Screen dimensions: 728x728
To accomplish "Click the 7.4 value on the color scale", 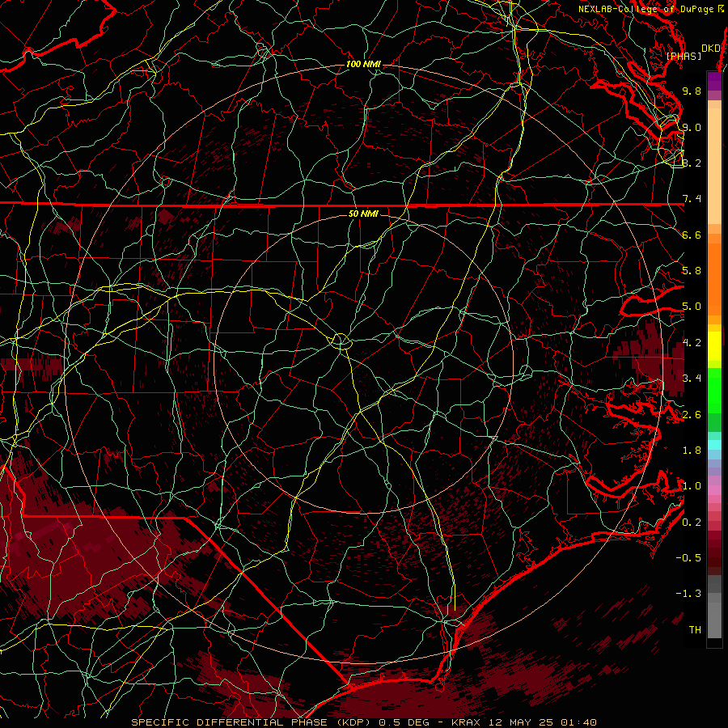I will click(x=692, y=199).
